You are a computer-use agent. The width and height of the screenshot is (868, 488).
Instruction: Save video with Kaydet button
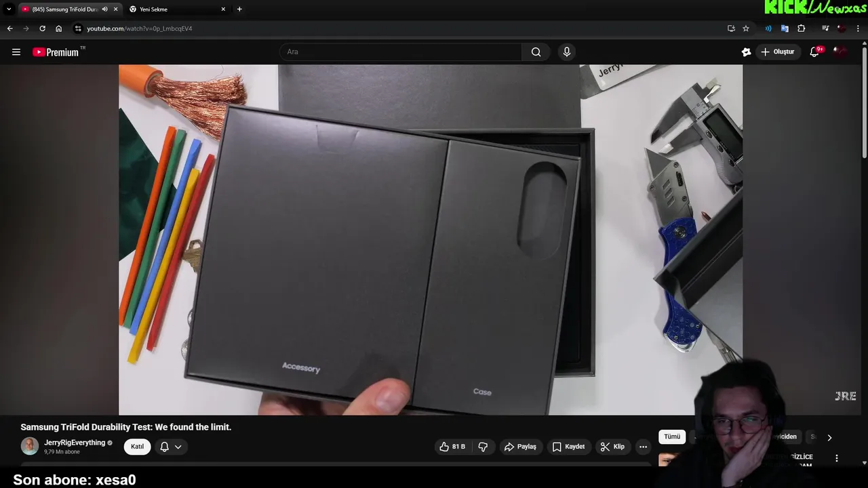point(568,447)
